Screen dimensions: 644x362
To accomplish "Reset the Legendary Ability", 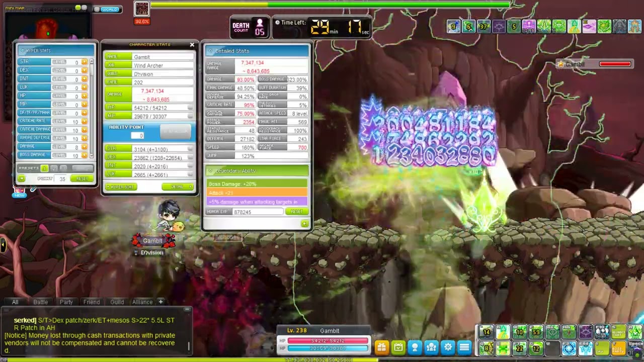I will pyautogui.click(x=296, y=212).
